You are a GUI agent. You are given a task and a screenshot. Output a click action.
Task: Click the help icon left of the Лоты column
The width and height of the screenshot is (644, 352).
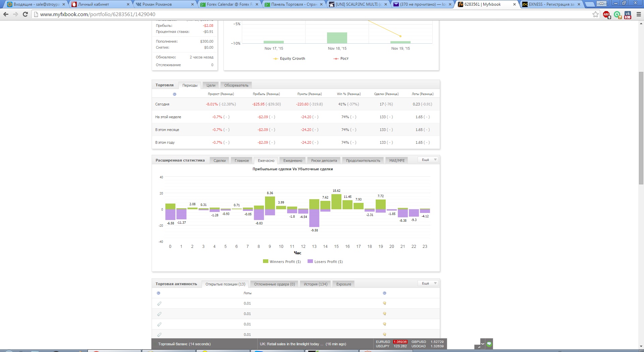(x=158, y=293)
